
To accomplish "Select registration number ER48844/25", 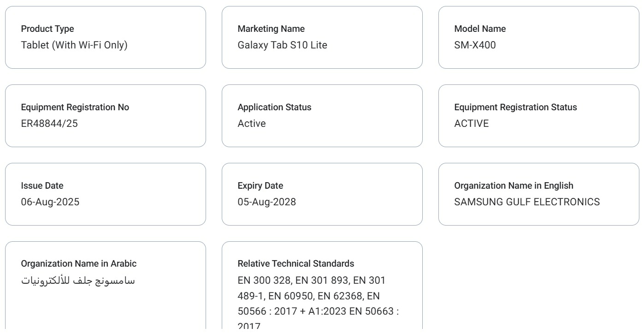I will (49, 124).
